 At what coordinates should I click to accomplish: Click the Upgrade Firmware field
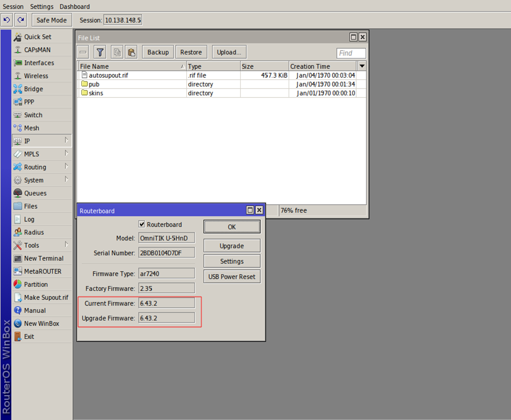coord(167,318)
